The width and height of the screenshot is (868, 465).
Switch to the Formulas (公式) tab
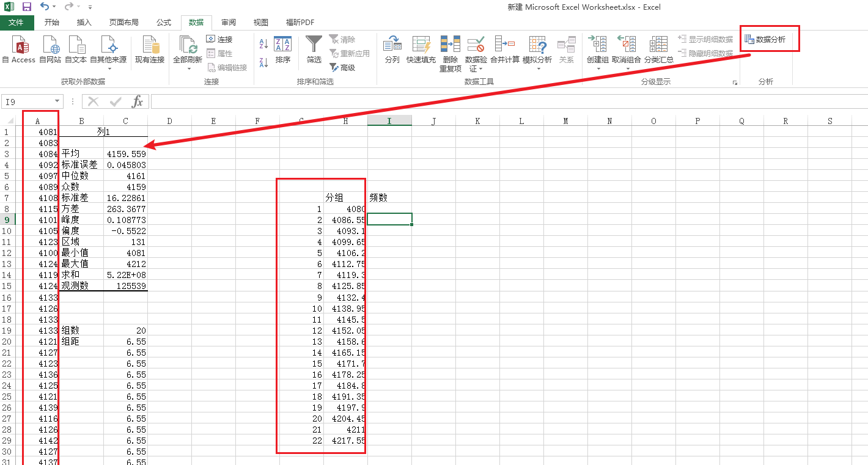click(164, 23)
